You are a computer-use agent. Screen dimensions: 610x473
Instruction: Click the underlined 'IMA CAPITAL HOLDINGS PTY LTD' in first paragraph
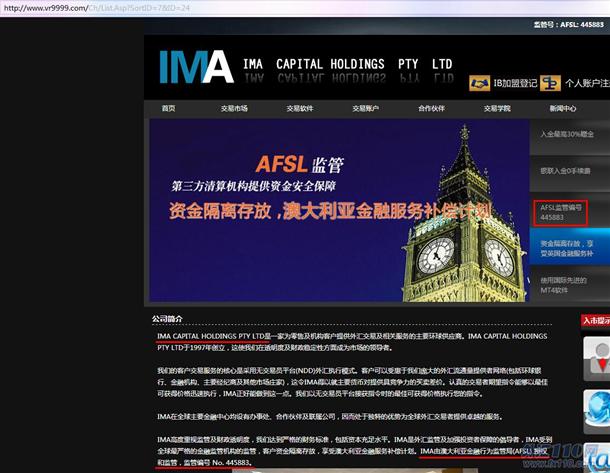coord(211,336)
